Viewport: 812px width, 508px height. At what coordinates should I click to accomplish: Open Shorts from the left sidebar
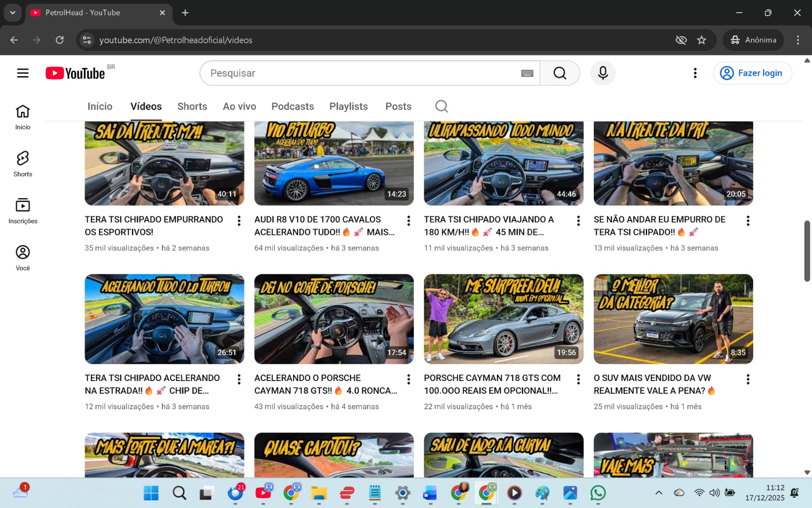click(x=23, y=164)
